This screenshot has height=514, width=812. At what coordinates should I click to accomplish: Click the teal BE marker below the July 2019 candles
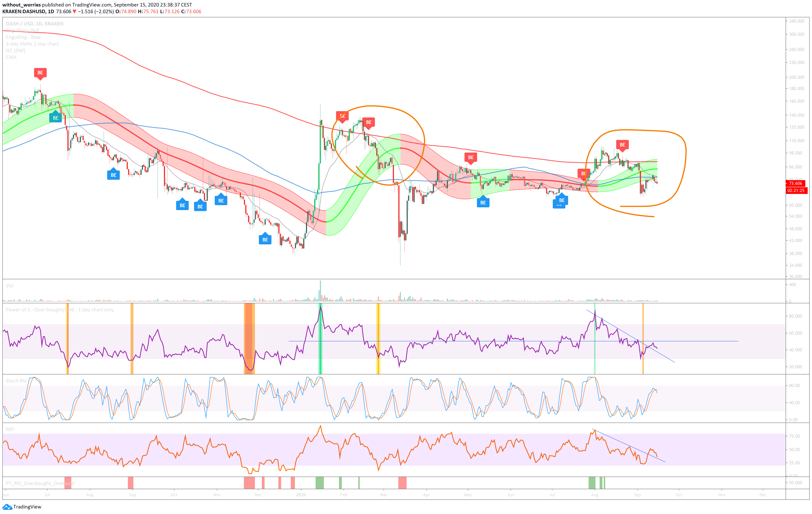pos(56,117)
